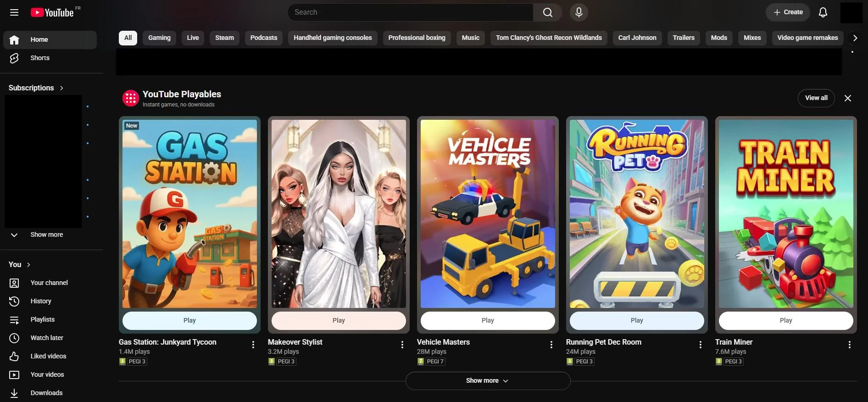
Task: Click the Liked videos thumbs-up icon
Action: click(14, 357)
